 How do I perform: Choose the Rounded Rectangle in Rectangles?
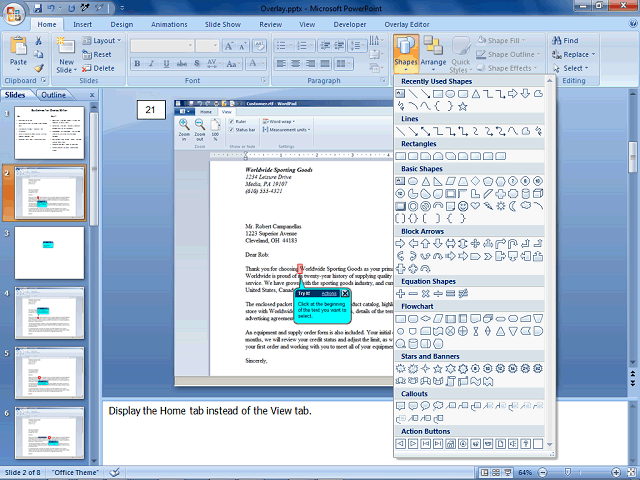[x=413, y=156]
